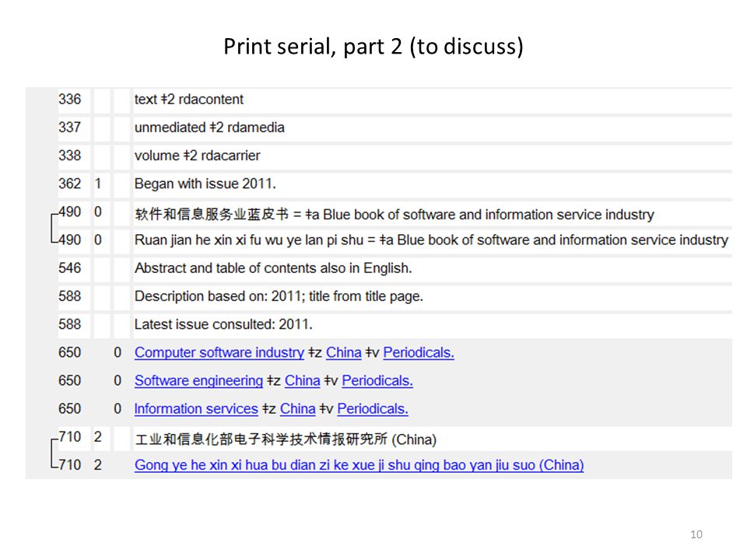Click 'Periodicals.' in Information services row

coord(373,408)
